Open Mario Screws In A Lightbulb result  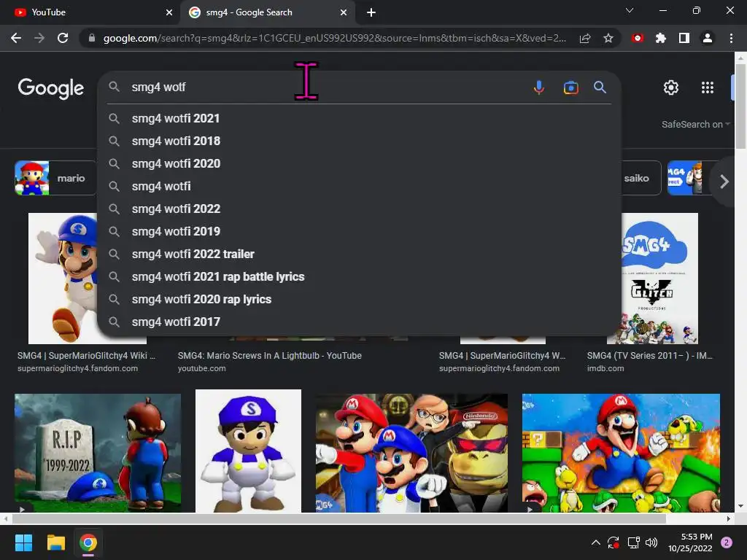[x=270, y=356]
